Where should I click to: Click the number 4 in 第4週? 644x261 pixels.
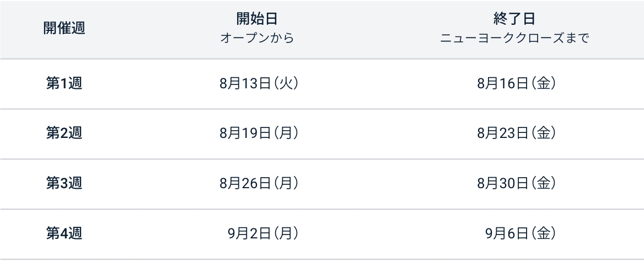click(64, 233)
